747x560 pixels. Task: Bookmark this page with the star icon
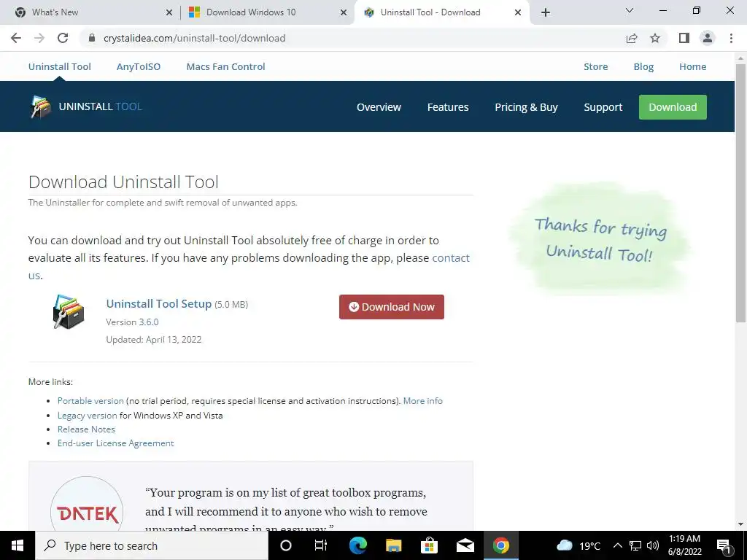(655, 38)
